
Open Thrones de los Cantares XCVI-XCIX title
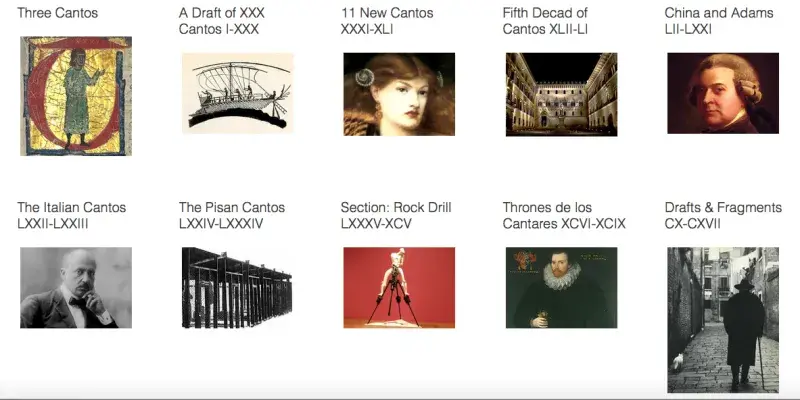pyautogui.click(x=564, y=215)
